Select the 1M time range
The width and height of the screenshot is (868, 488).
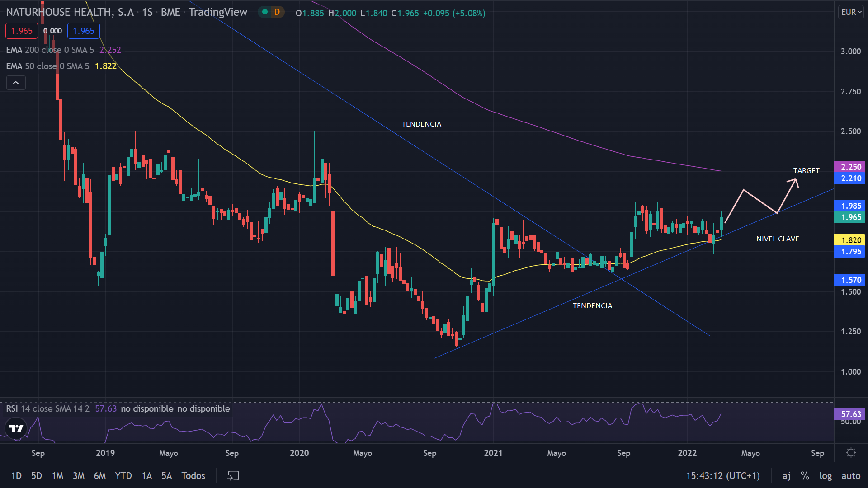click(57, 475)
